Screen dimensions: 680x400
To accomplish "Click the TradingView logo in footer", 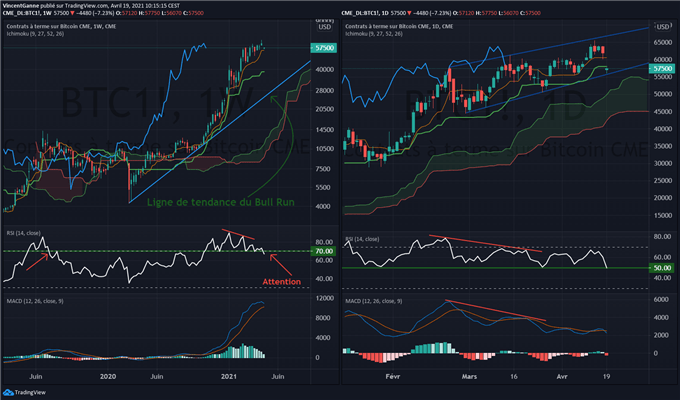I will pos(24,392).
